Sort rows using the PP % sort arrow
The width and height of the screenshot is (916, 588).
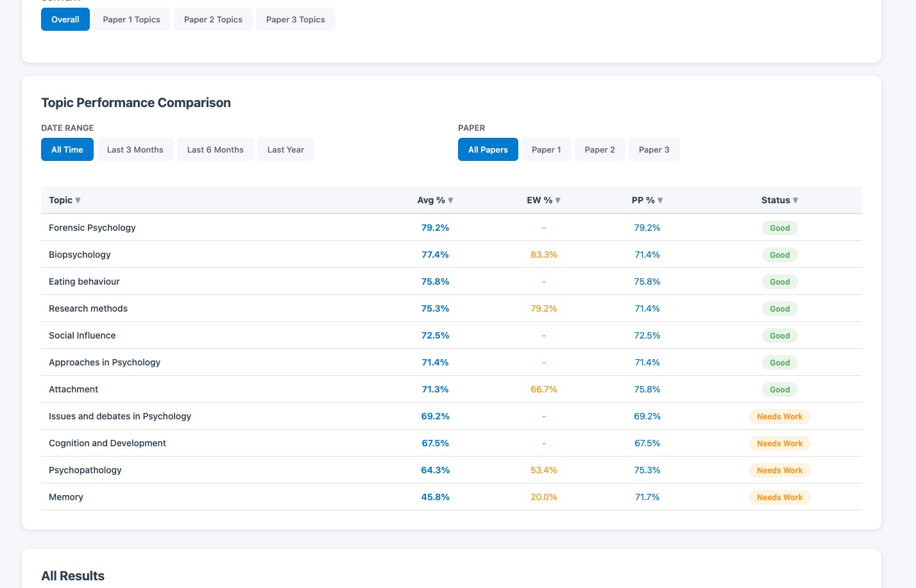point(660,200)
